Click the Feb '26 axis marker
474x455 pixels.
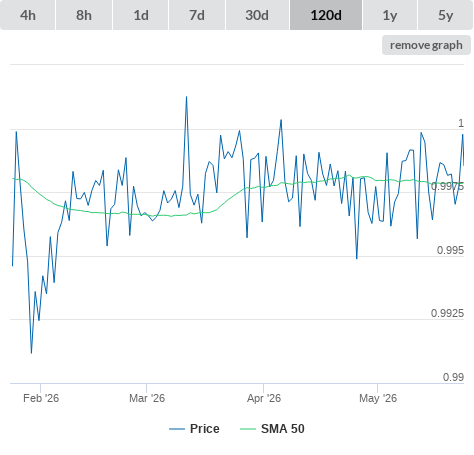[x=41, y=398]
